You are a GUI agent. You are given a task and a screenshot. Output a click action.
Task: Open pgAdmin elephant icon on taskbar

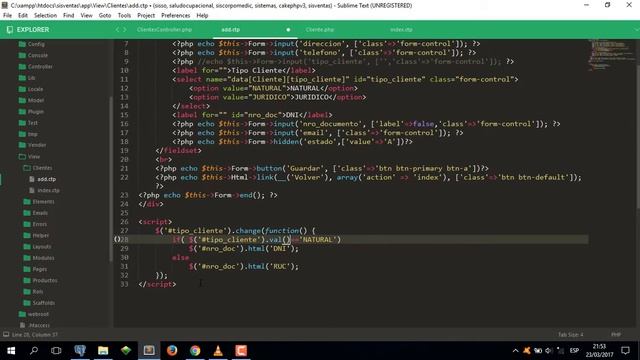point(80,351)
